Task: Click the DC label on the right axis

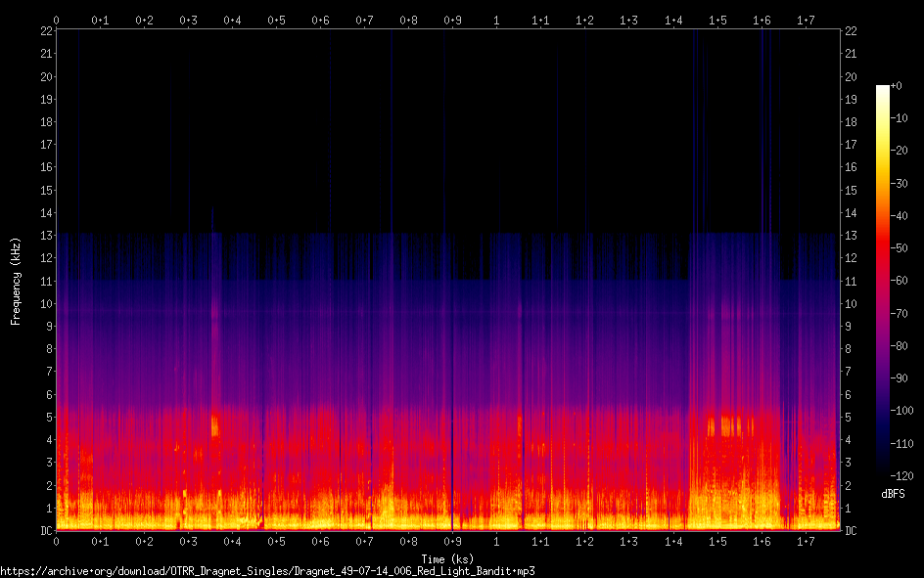Action: 851,531
